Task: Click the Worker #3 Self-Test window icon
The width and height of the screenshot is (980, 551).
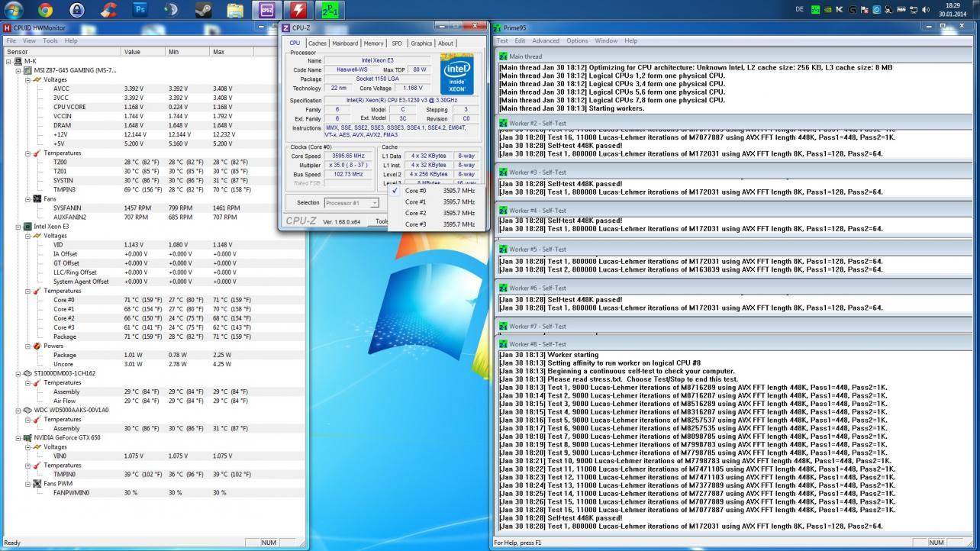Action: pos(503,172)
